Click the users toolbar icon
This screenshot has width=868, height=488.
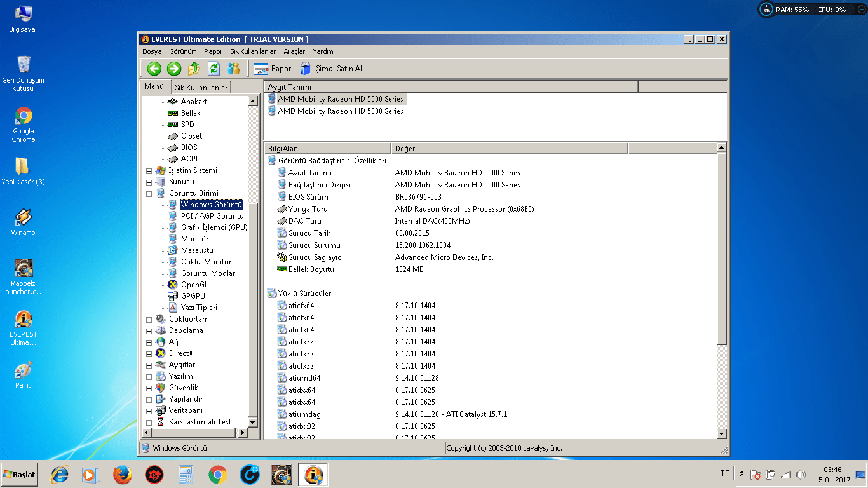pos(234,69)
